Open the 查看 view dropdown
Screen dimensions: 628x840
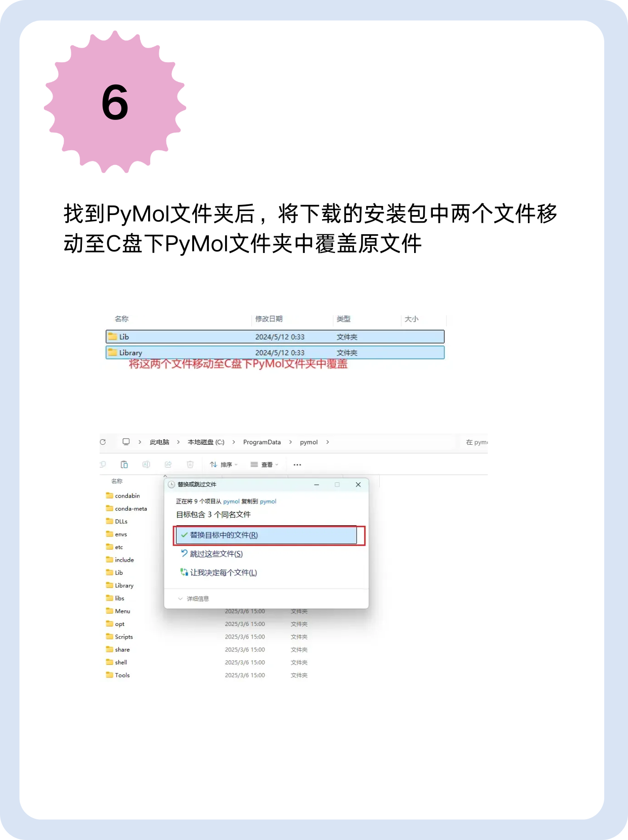click(264, 465)
